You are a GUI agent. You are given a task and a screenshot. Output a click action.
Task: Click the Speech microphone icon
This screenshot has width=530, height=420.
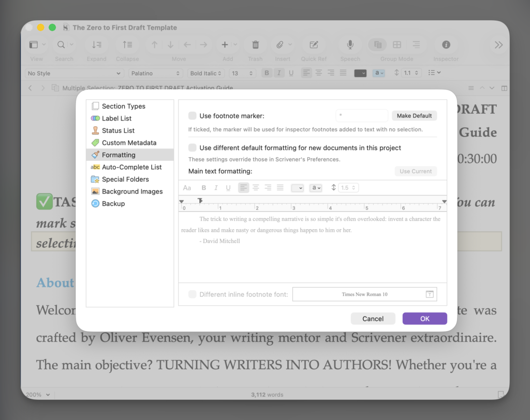click(x=350, y=45)
